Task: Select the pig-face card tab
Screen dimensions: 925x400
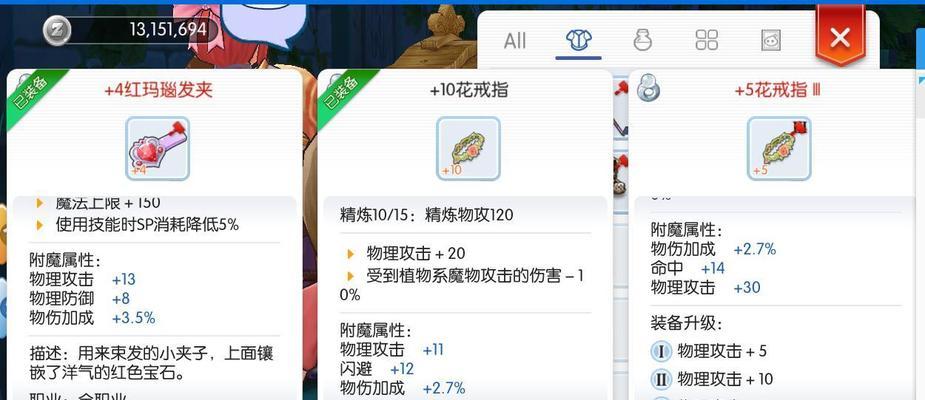Action: coord(770,40)
